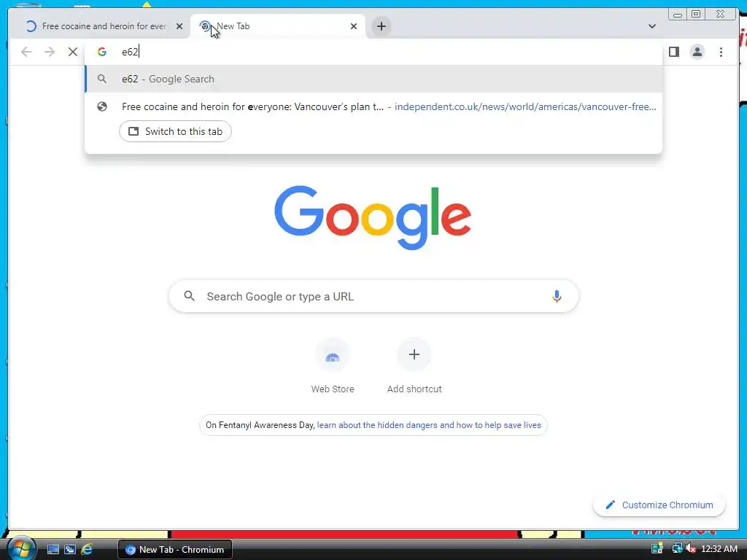The height and width of the screenshot is (560, 747).
Task: Launch Internet Explorer from quick launch
Action: point(87,550)
